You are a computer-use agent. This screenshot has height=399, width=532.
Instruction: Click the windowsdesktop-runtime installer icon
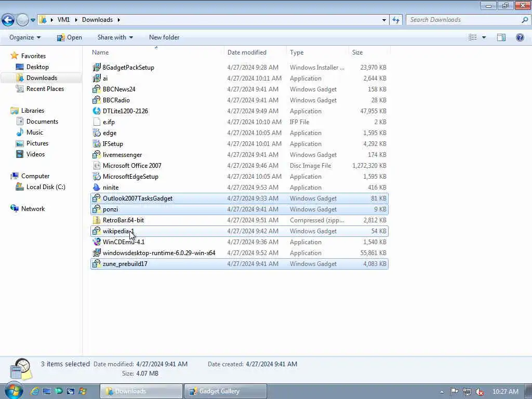pyautogui.click(x=97, y=253)
